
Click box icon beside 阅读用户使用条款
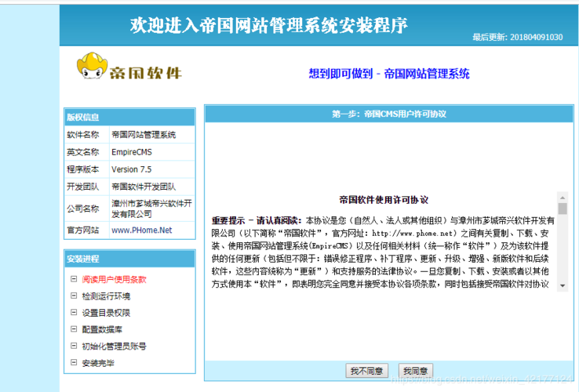74,279
